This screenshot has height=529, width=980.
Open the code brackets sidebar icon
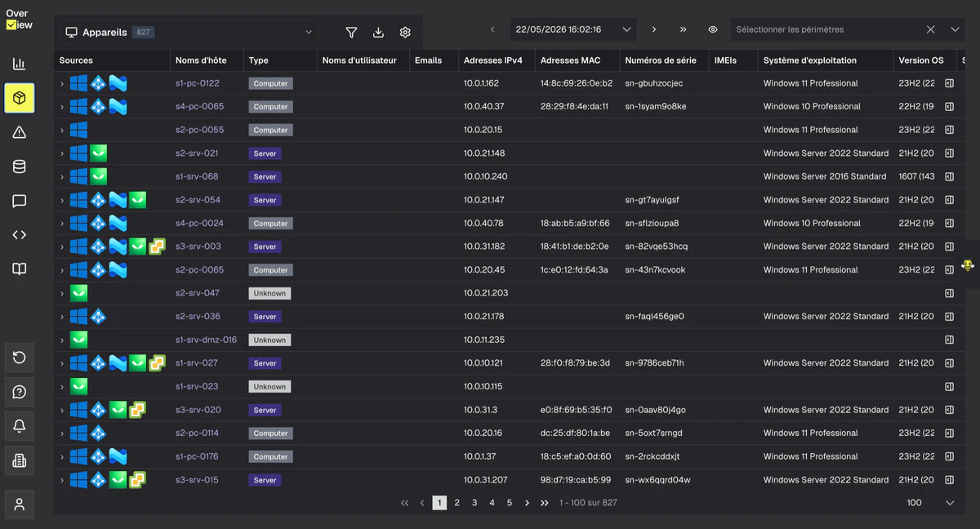20,235
